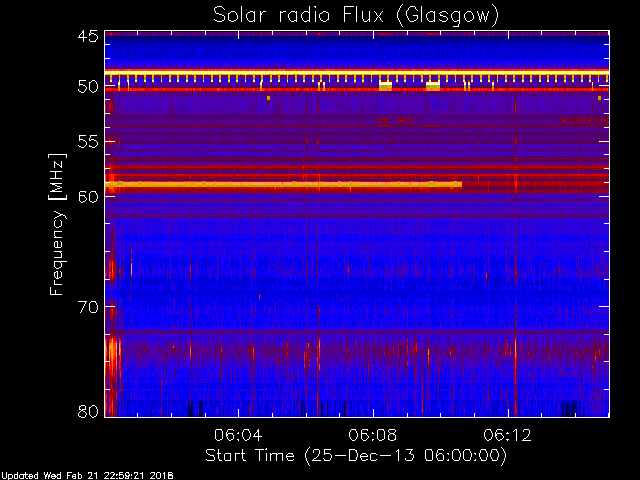Click the 'Updated Wed Feb 21' timestamp text

click(x=87, y=476)
